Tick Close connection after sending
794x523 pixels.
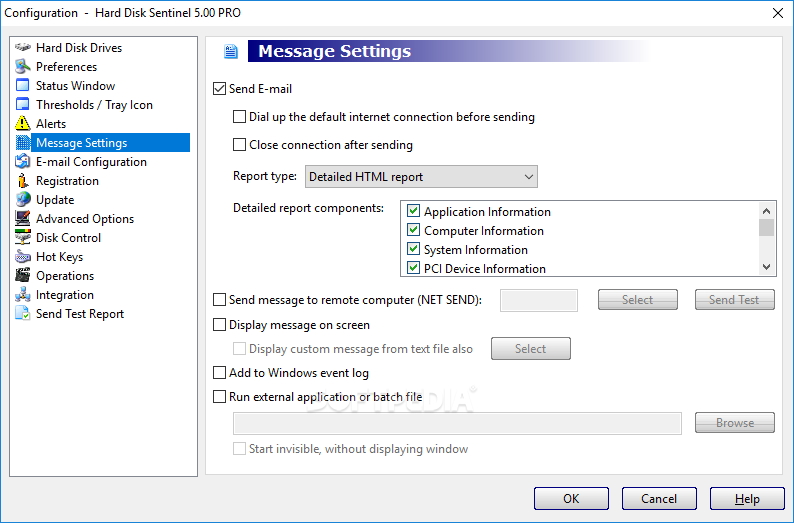(239, 145)
